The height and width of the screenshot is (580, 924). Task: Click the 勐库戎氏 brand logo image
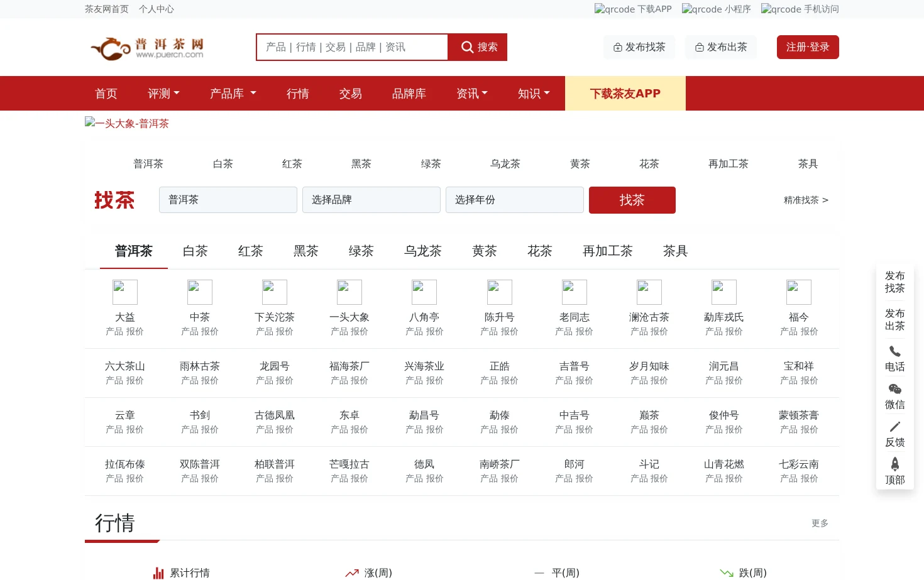click(724, 292)
